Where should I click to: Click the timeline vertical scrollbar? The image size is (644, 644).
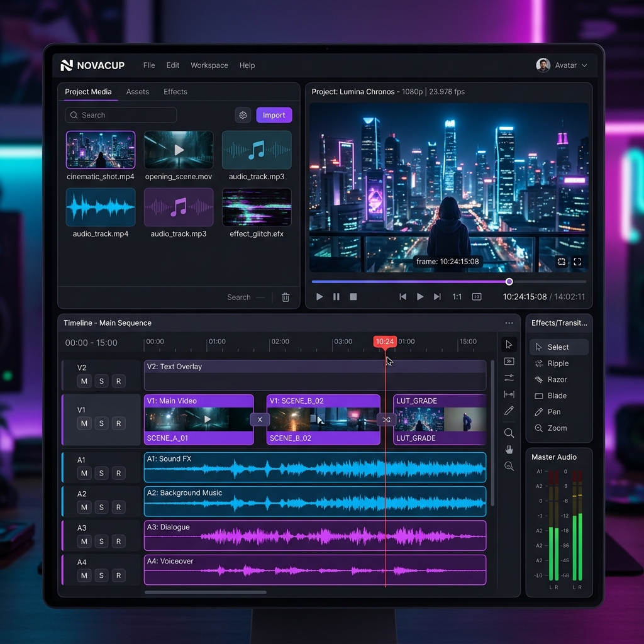coord(492,433)
